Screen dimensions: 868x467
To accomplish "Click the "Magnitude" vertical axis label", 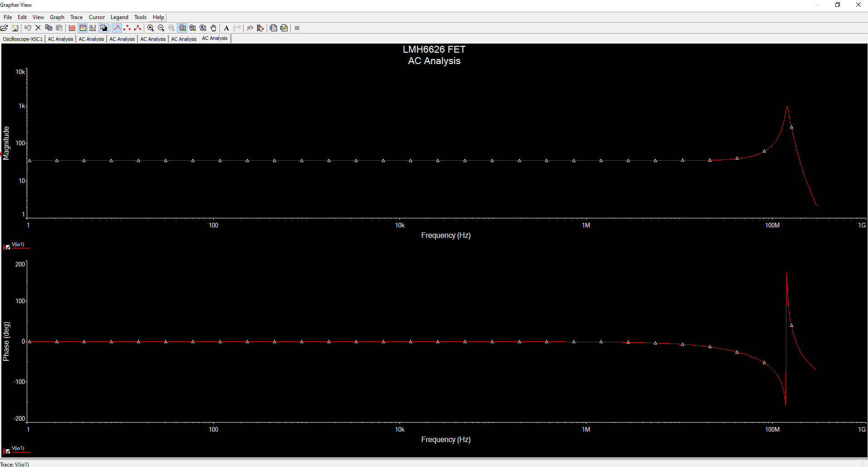I will pyautogui.click(x=6, y=143).
